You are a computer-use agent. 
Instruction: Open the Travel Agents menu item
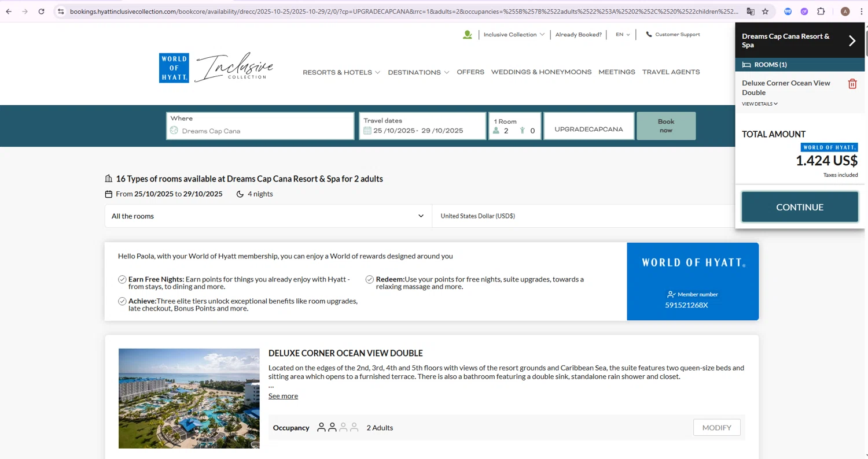click(671, 72)
